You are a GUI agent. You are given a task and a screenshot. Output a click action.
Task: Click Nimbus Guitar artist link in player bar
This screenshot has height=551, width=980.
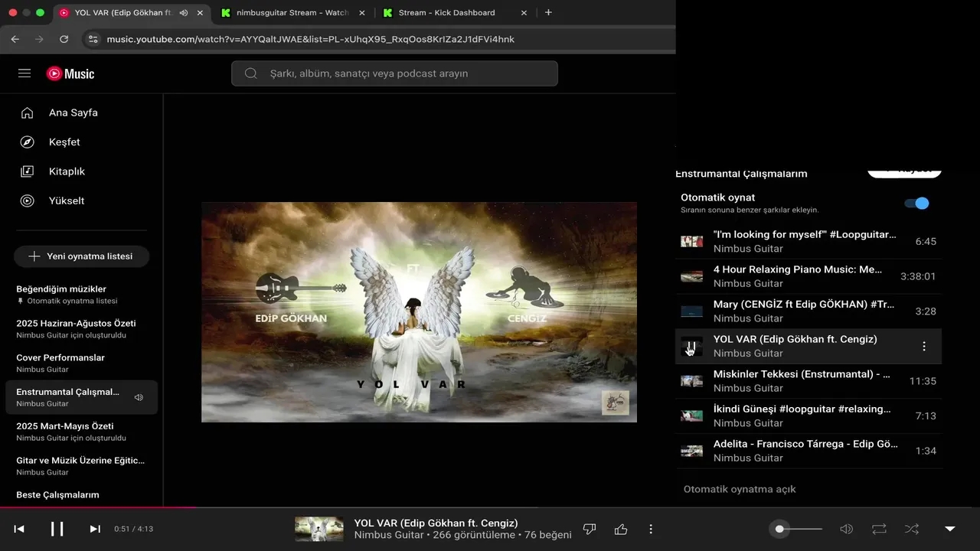[x=389, y=535]
